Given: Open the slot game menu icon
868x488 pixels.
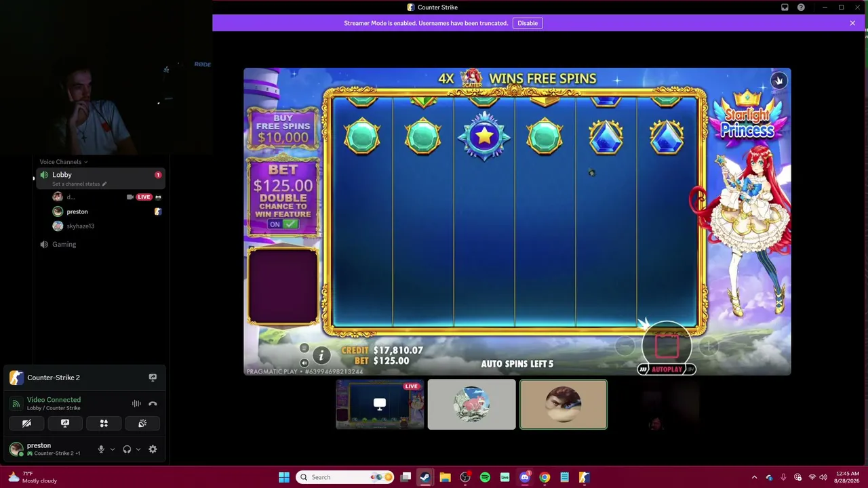Looking at the screenshot, I should (x=304, y=348).
